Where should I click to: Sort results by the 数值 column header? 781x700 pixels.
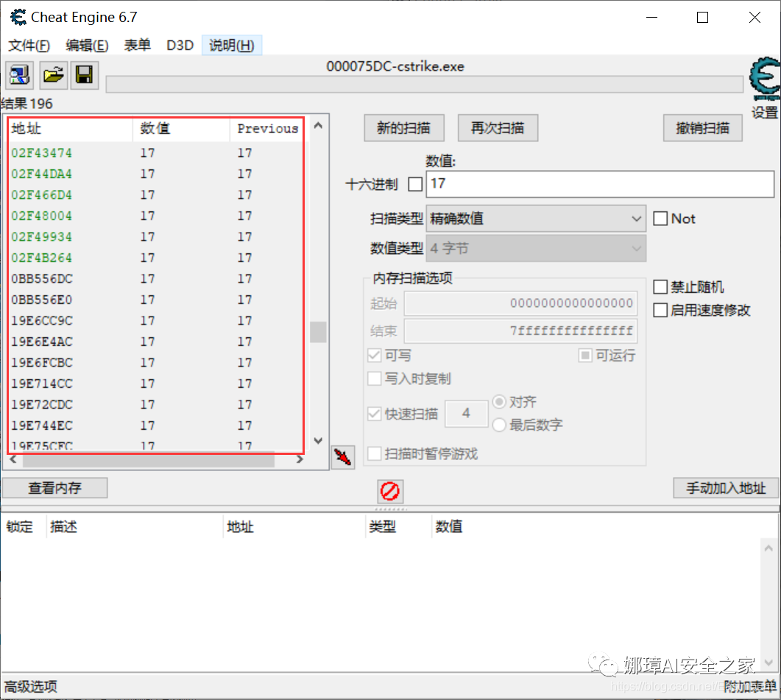tap(181, 129)
